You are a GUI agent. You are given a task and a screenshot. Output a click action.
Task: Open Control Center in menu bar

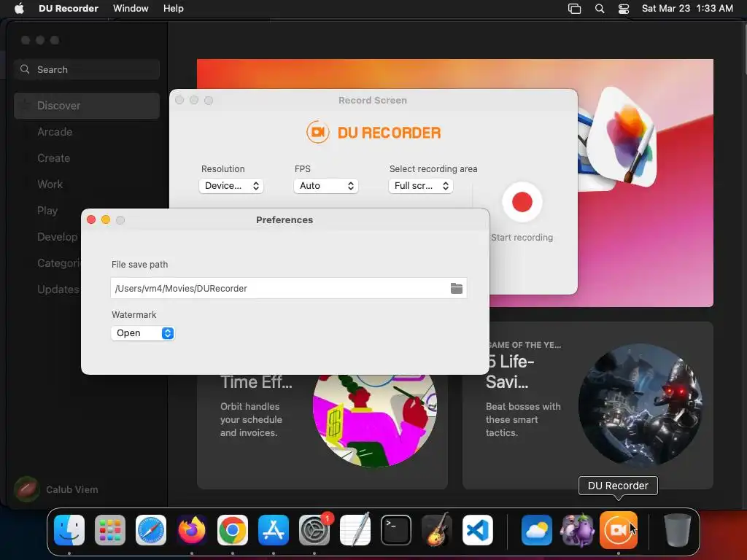(x=623, y=9)
